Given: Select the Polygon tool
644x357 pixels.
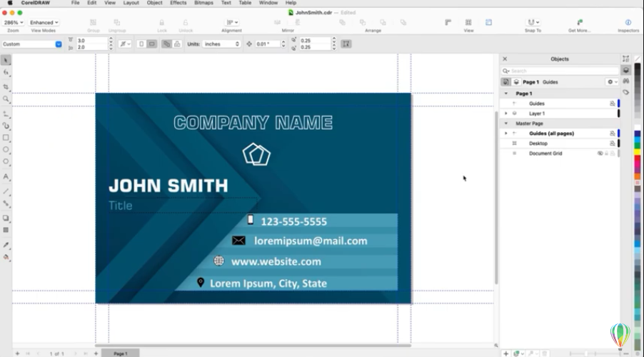Looking at the screenshot, I should [x=6, y=161].
